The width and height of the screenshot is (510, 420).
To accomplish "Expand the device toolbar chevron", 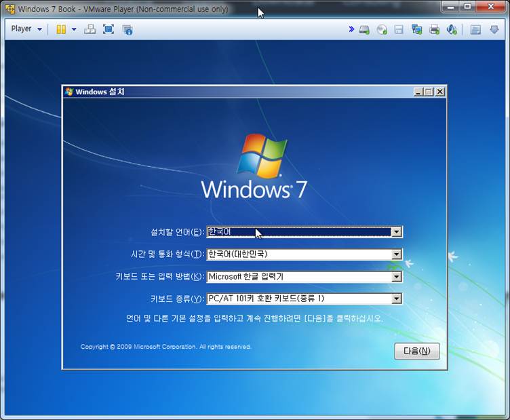I will point(351,29).
